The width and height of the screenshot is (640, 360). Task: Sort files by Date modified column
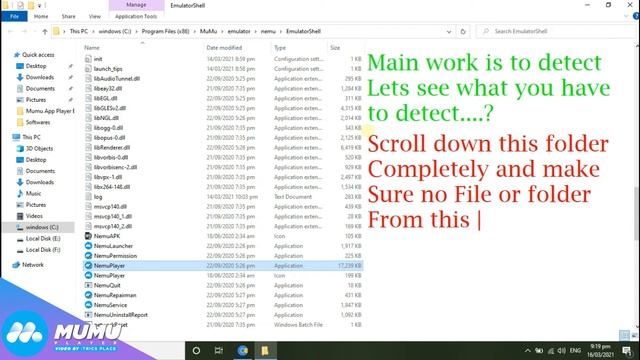(224, 48)
